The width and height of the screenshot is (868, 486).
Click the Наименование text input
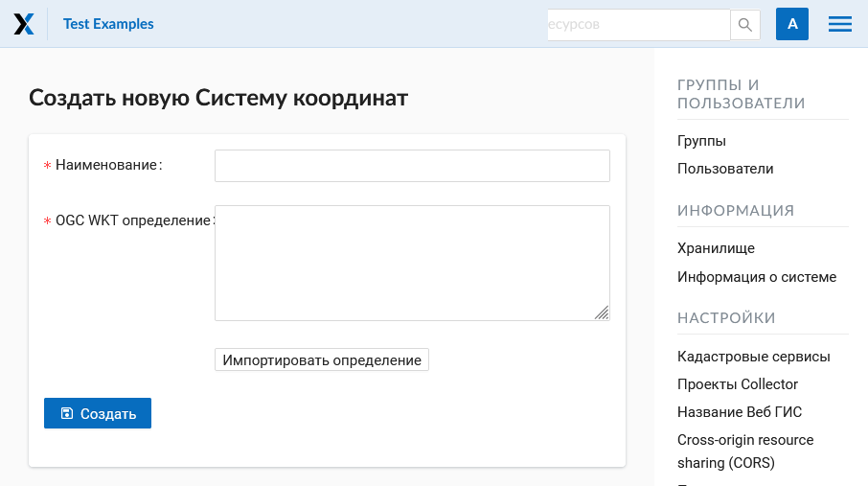pyautogui.click(x=412, y=166)
